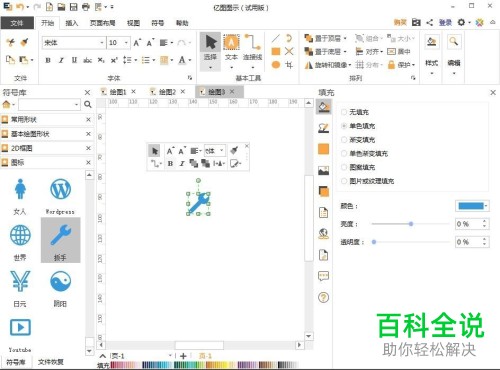
Task: Open the font name dropdown
Action: click(x=102, y=43)
